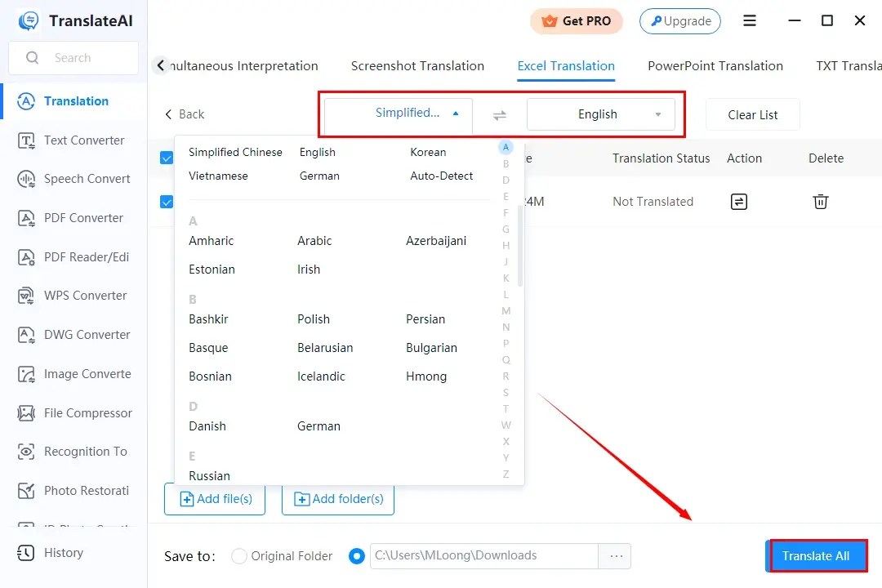Click the Clear List button

click(x=752, y=114)
